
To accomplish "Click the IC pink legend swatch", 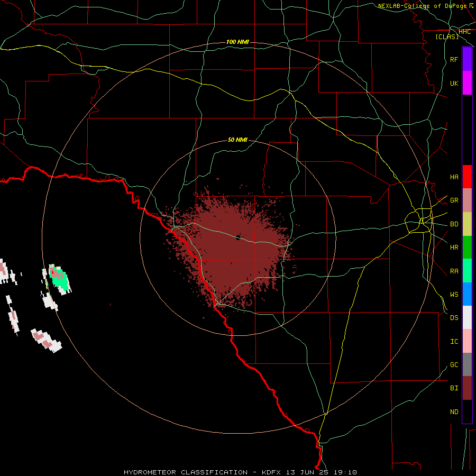I will click(467, 341).
